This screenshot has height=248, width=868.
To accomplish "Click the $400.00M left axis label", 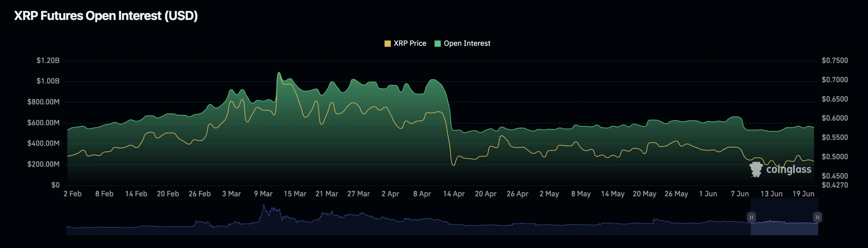I will pos(43,144).
